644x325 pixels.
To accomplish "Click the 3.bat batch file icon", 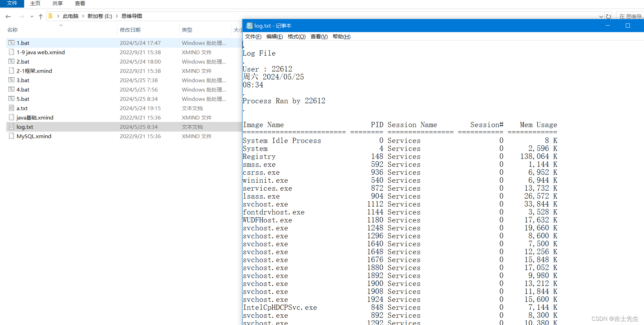I will (x=11, y=80).
